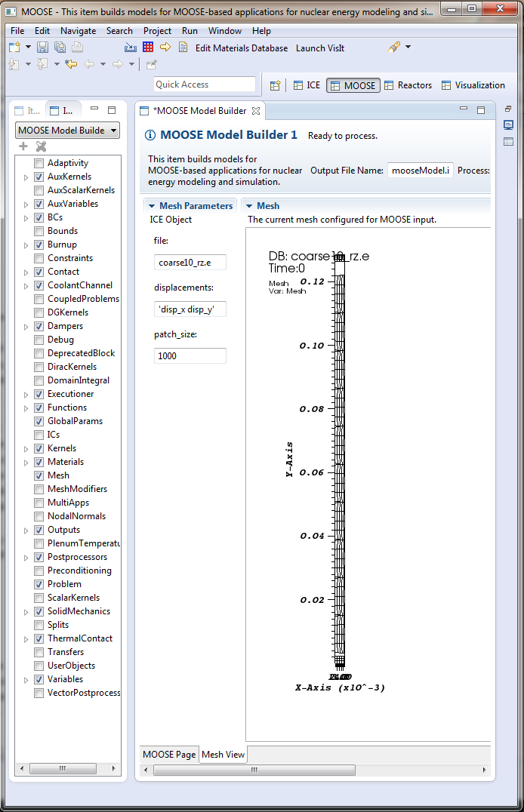This screenshot has height=812, width=524.
Task: Click the file field containing coarse10_rz.e
Action: pyautogui.click(x=190, y=263)
